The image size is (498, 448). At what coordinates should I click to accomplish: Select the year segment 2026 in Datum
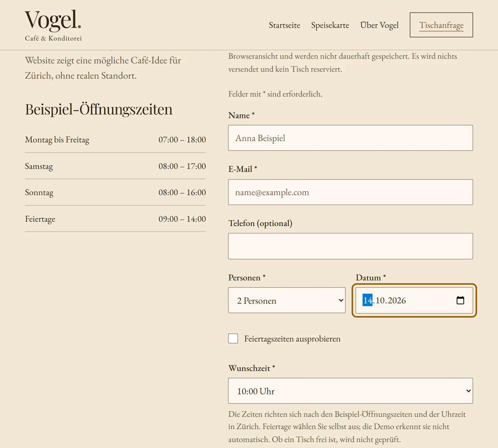(397, 300)
